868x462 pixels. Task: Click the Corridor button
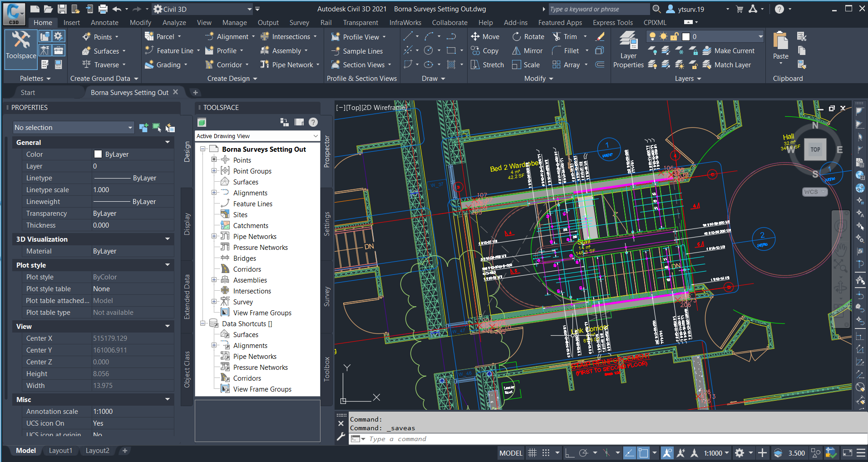227,65
